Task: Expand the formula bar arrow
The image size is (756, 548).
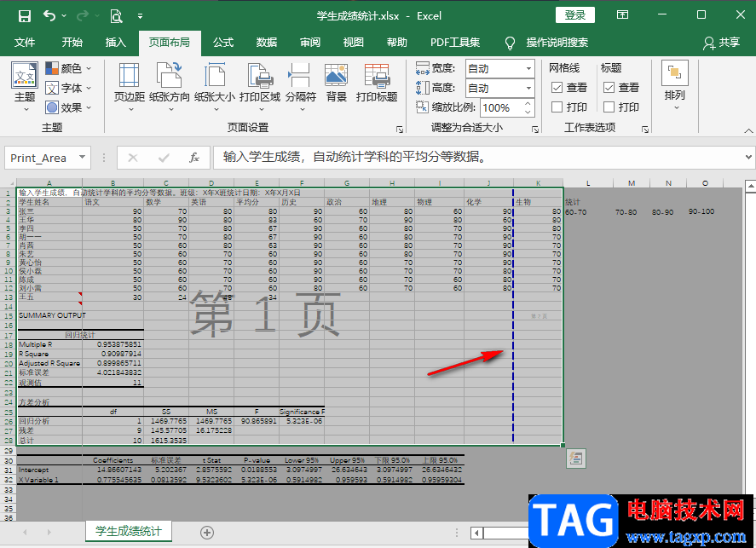Action: click(x=748, y=157)
